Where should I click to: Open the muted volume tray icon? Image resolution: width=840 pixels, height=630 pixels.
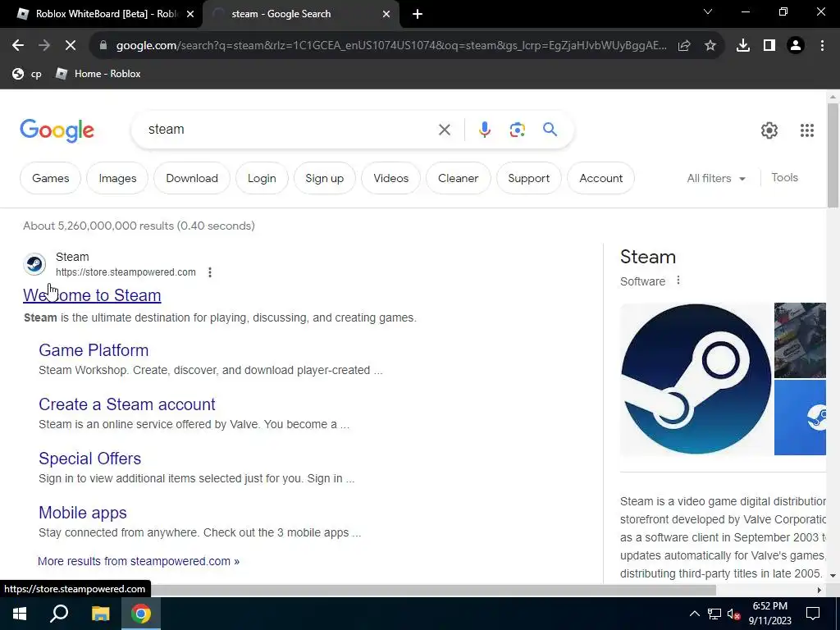click(x=734, y=614)
